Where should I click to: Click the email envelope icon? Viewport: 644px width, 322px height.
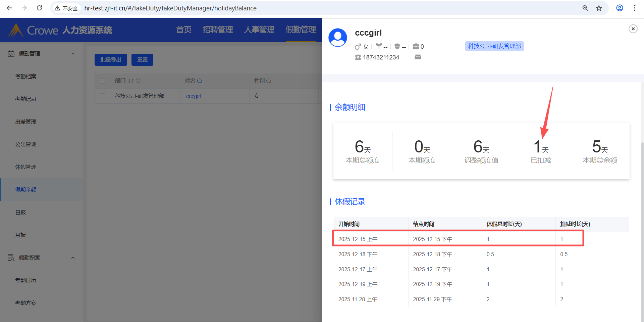point(418,57)
